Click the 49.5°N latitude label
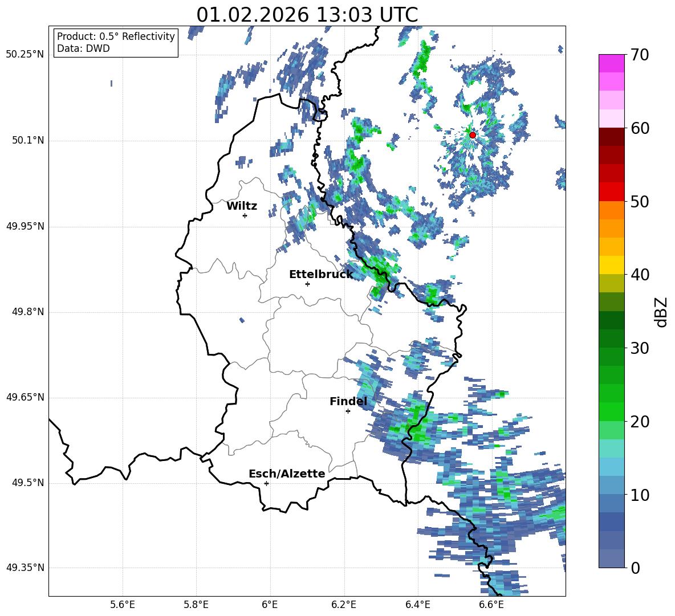This screenshot has height=616, width=675. [x=27, y=483]
